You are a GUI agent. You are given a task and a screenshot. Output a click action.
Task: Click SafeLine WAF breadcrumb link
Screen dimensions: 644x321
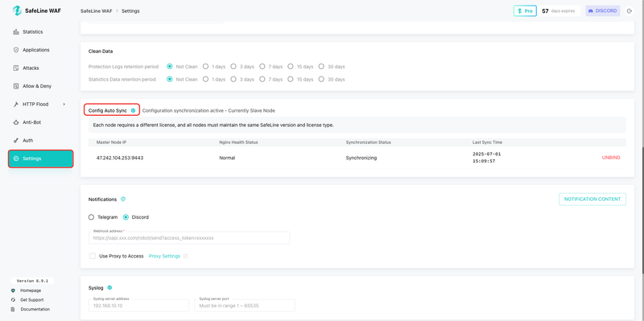coord(96,11)
